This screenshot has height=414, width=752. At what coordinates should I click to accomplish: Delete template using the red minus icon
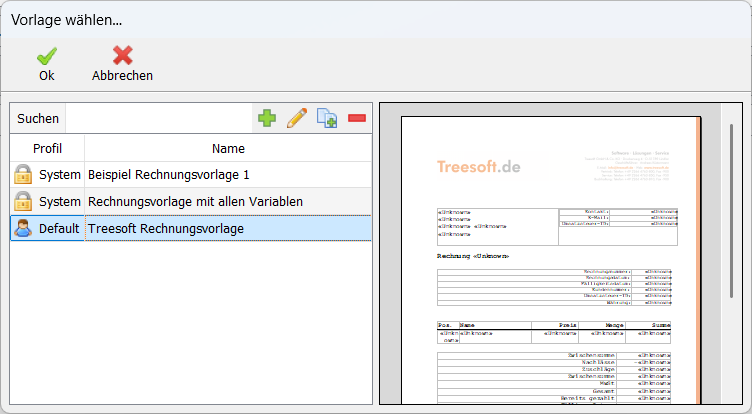pyautogui.click(x=357, y=118)
